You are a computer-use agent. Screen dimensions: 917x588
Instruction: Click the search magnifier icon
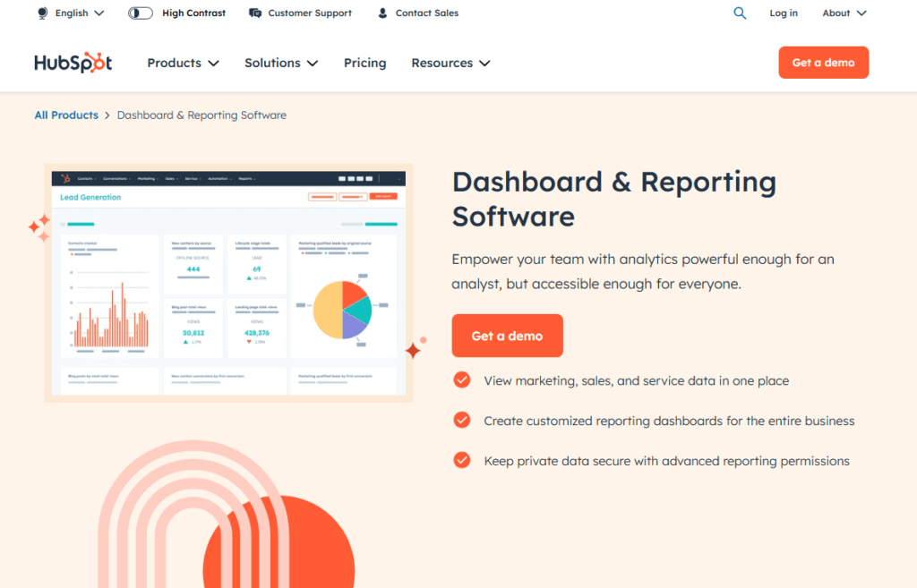tap(740, 13)
